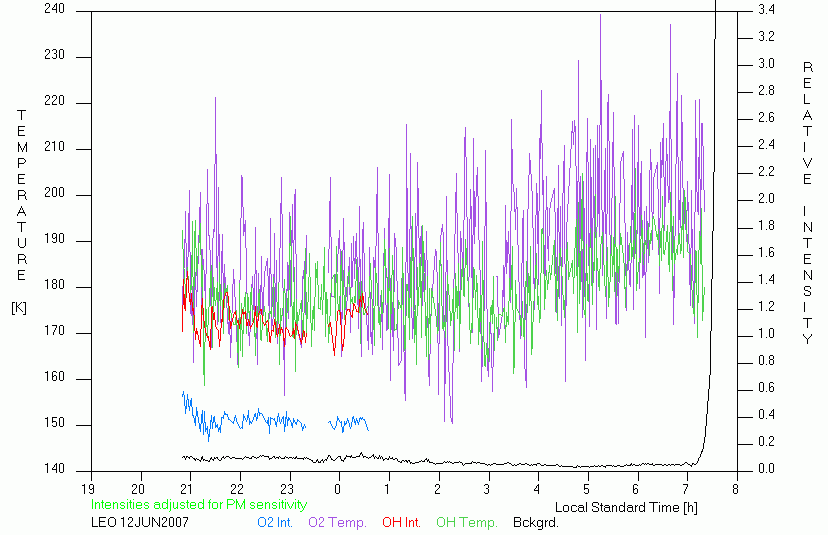Image resolution: width=828 pixels, height=535 pixels.
Task: Click the 'O2 Temp.' legend label
Action: [337, 523]
